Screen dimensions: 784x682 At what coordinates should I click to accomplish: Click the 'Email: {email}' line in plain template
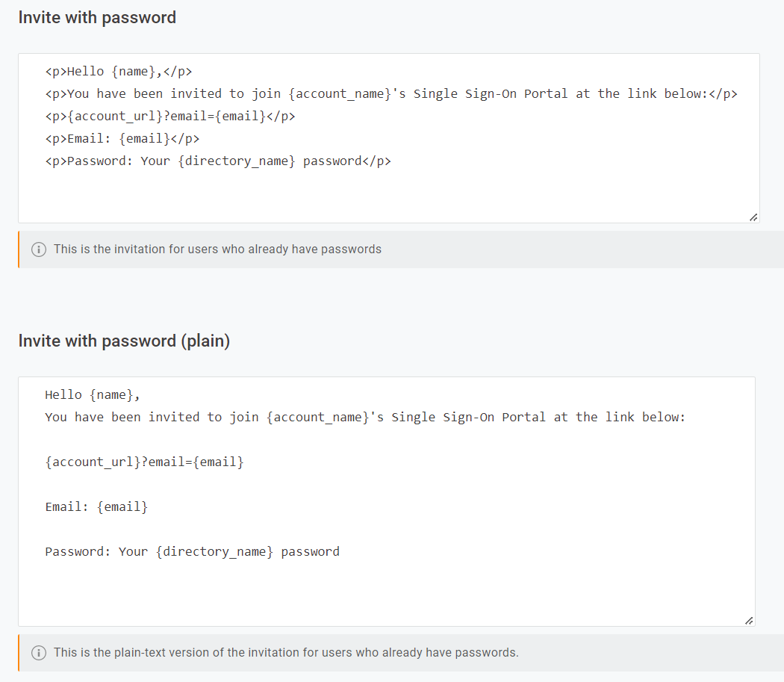pos(95,506)
